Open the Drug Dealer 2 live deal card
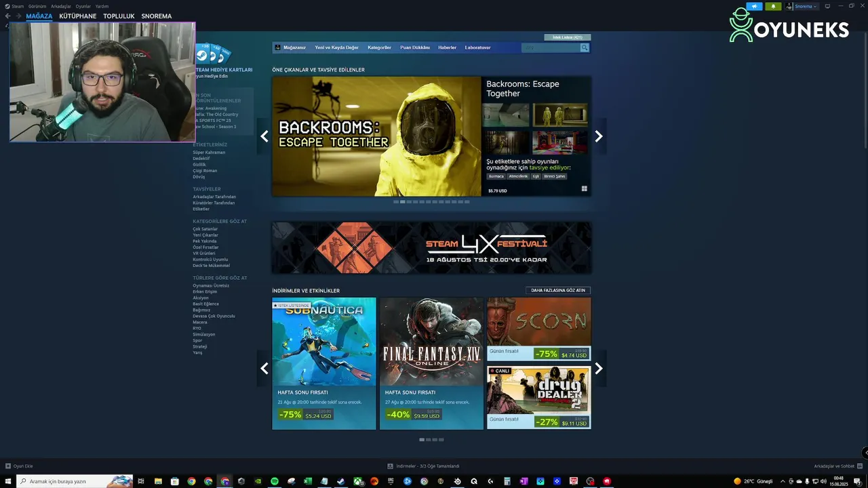 [538, 397]
